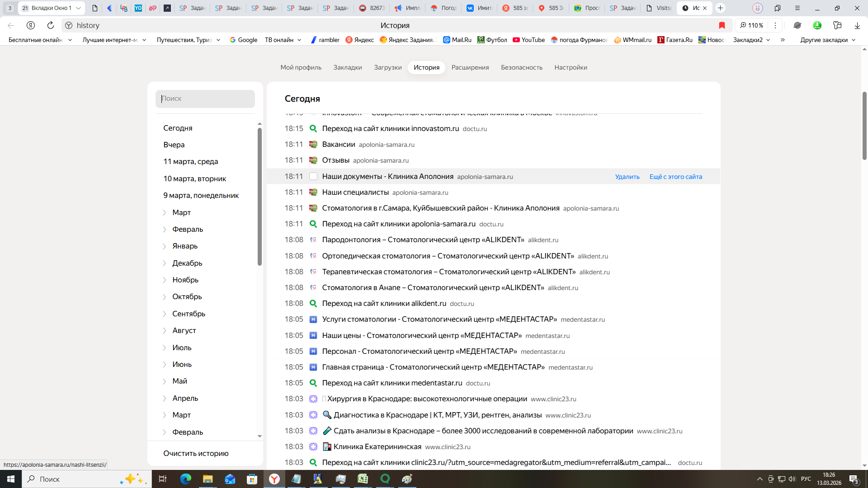Screen dimensions: 868x488
Task: Open the downloads arrow icon in toolbar
Action: click(x=857, y=25)
